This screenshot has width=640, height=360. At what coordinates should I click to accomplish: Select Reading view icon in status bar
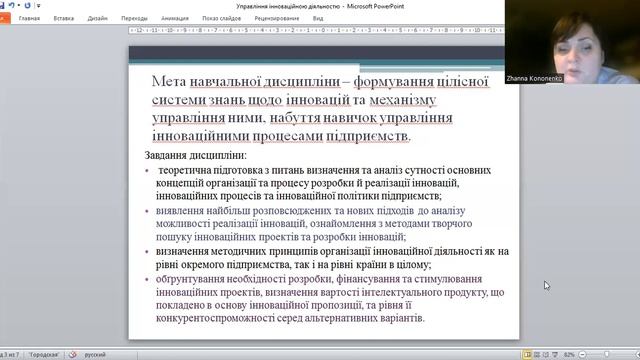coord(546,355)
